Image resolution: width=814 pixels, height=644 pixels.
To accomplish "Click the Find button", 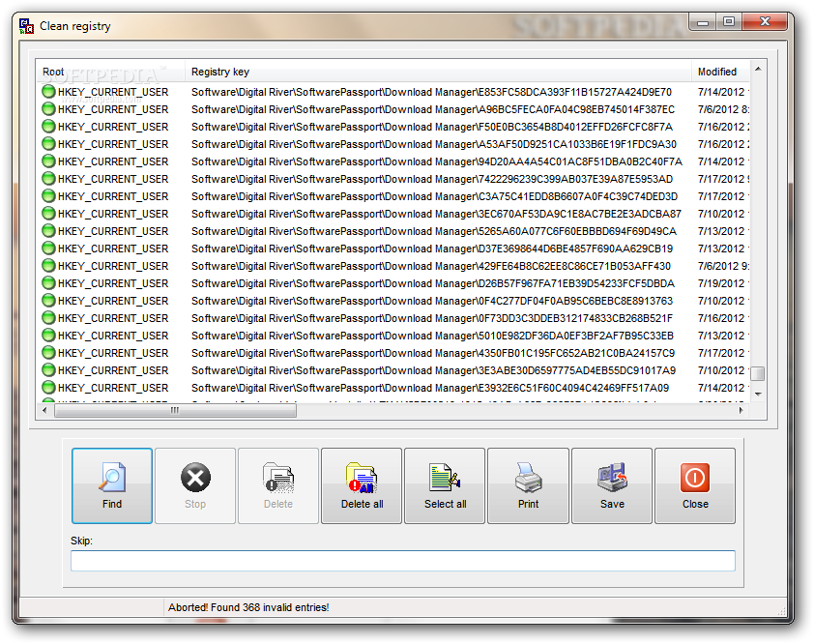I will 112,485.
